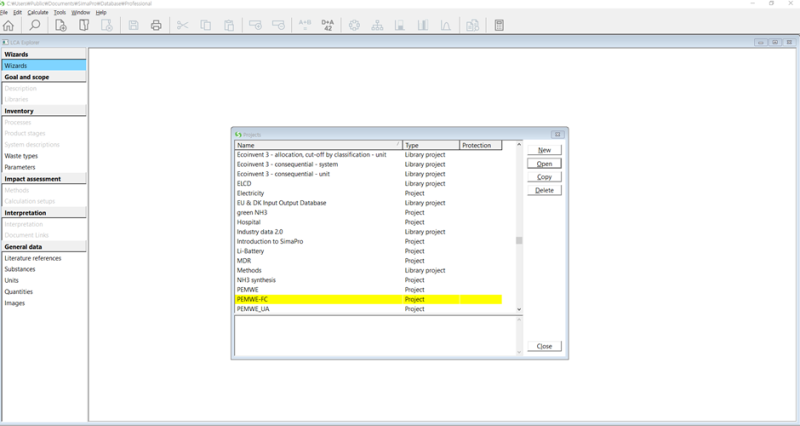Click the Close button in Projects dialog
800x426 pixels.
[x=544, y=346]
